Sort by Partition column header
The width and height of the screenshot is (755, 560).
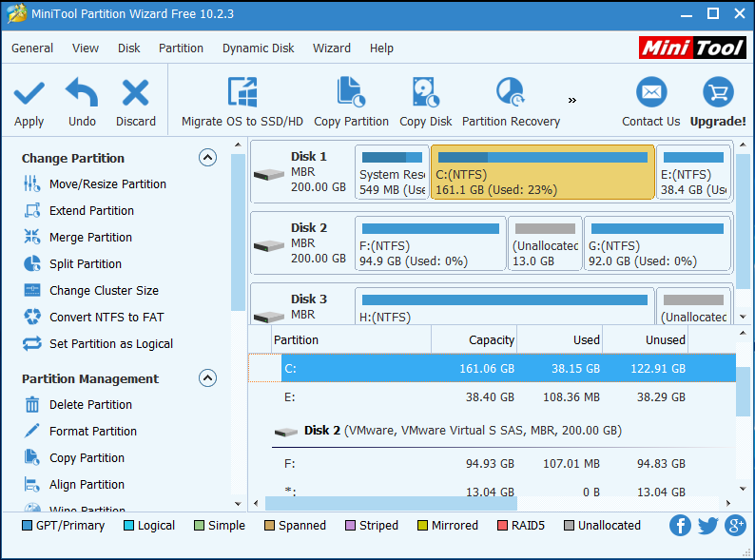351,340
